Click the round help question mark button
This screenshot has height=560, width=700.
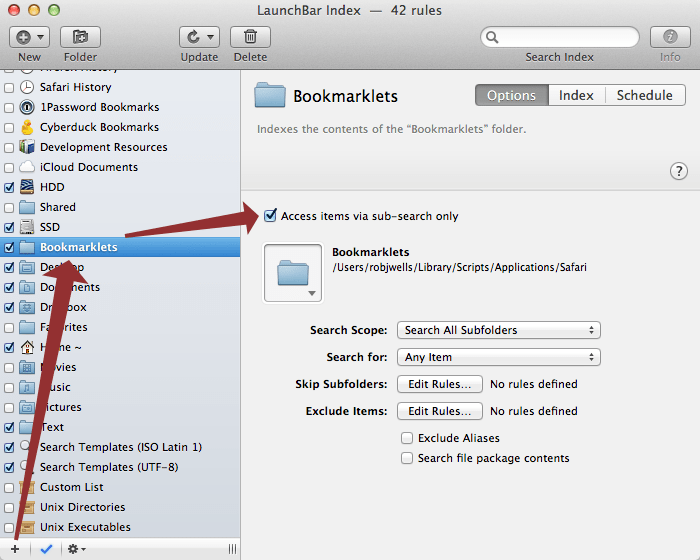[679, 171]
